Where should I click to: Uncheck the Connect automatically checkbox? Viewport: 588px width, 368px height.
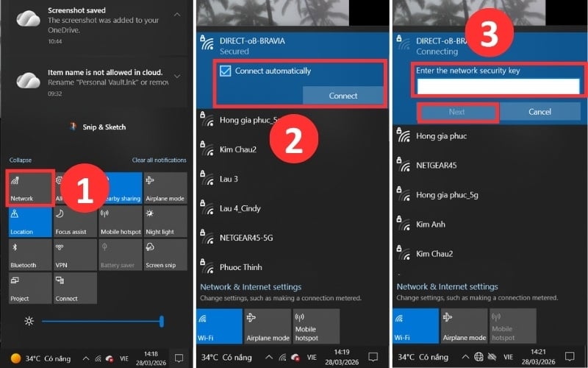(226, 71)
